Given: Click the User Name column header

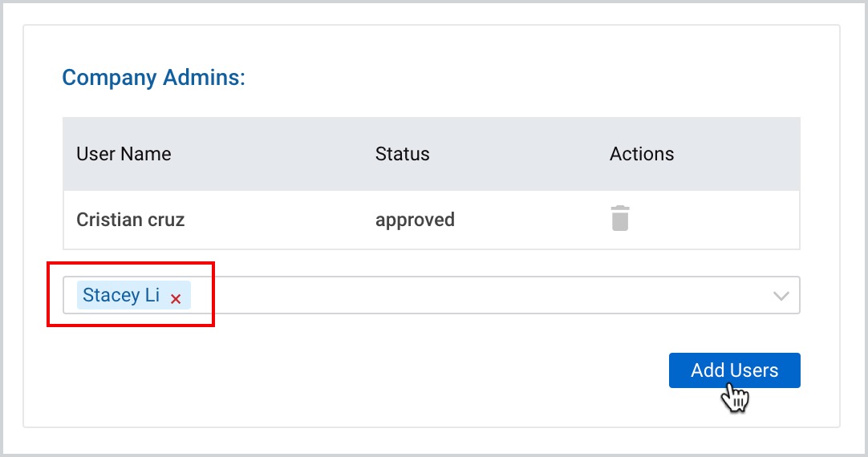Looking at the screenshot, I should tap(124, 154).
